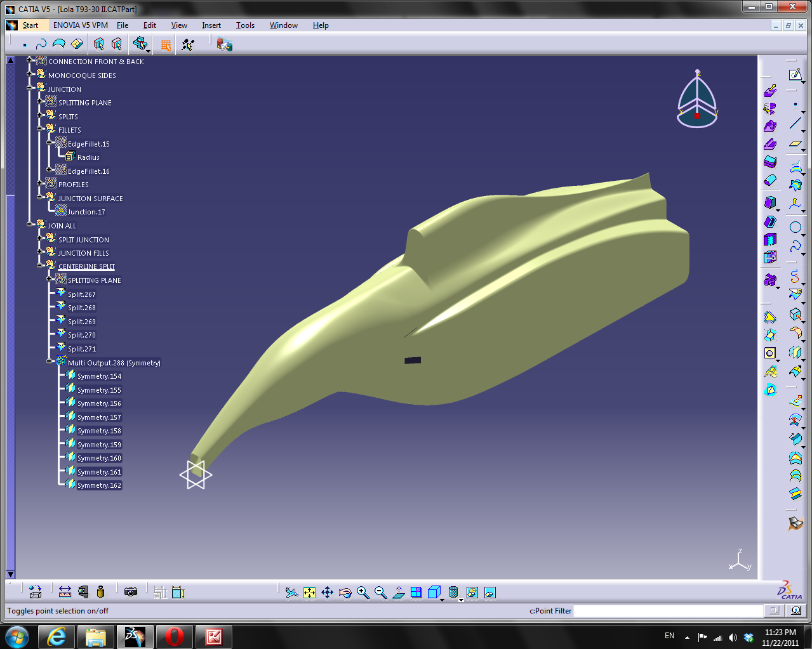Click the tree scroll-down arrow
The height and width of the screenshot is (649, 812).
pyautogui.click(x=10, y=574)
